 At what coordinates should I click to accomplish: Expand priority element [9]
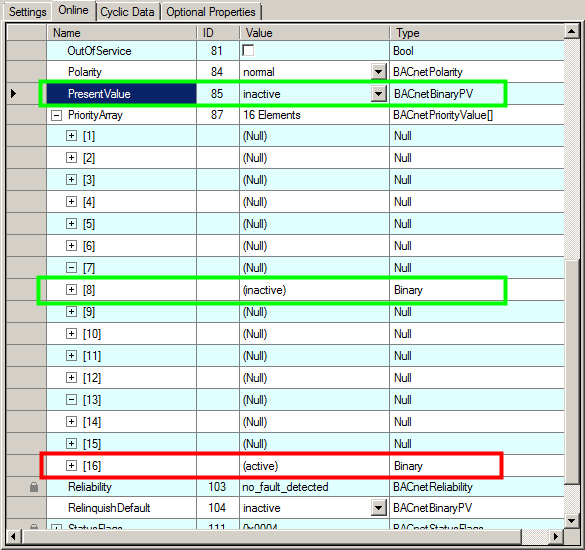[71, 312]
